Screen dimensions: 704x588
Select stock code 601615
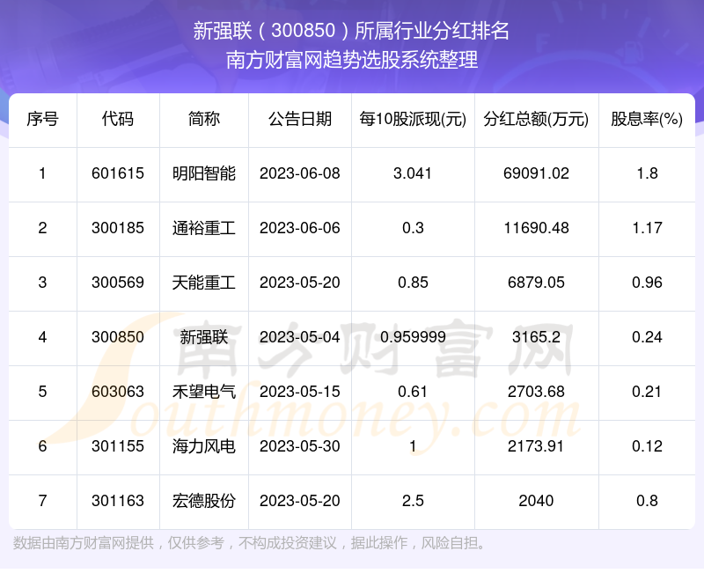click(x=118, y=173)
